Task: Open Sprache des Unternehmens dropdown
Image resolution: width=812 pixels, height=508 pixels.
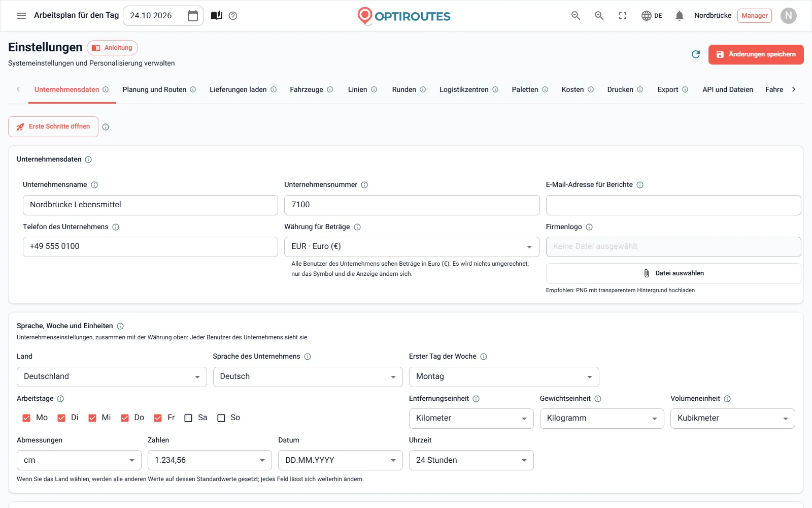Action: (308, 377)
